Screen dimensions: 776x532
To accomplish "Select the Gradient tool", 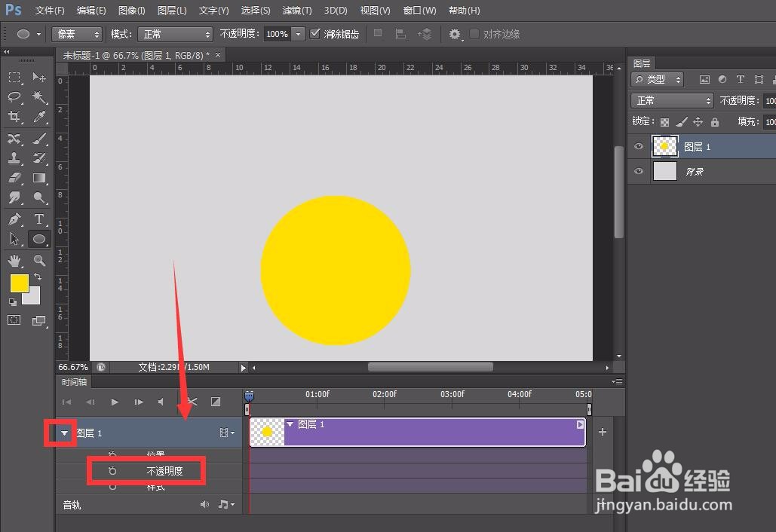I will (x=39, y=178).
